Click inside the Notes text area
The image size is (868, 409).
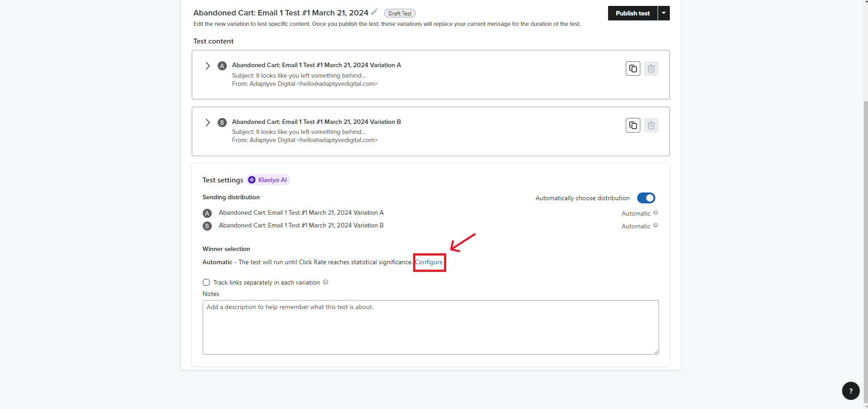click(430, 327)
